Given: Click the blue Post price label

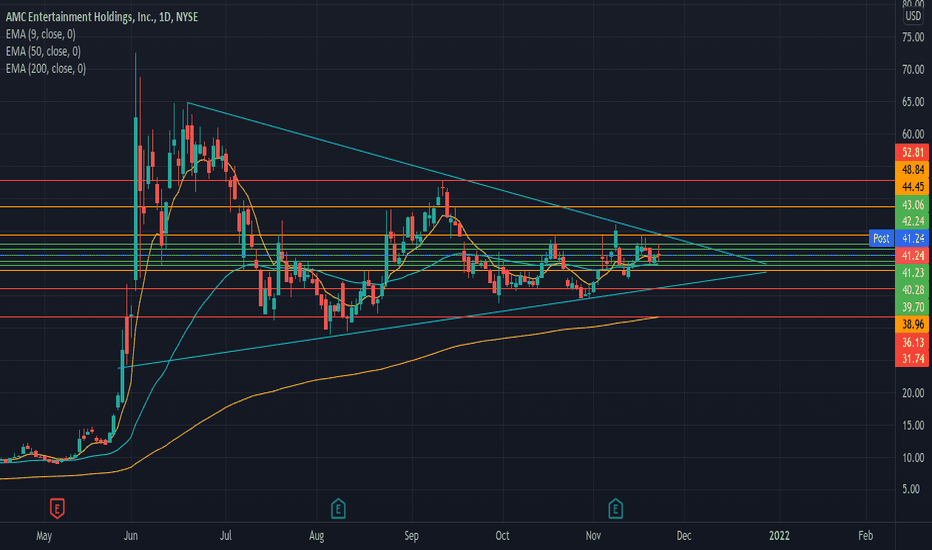Looking at the screenshot, I should pyautogui.click(x=881, y=238).
